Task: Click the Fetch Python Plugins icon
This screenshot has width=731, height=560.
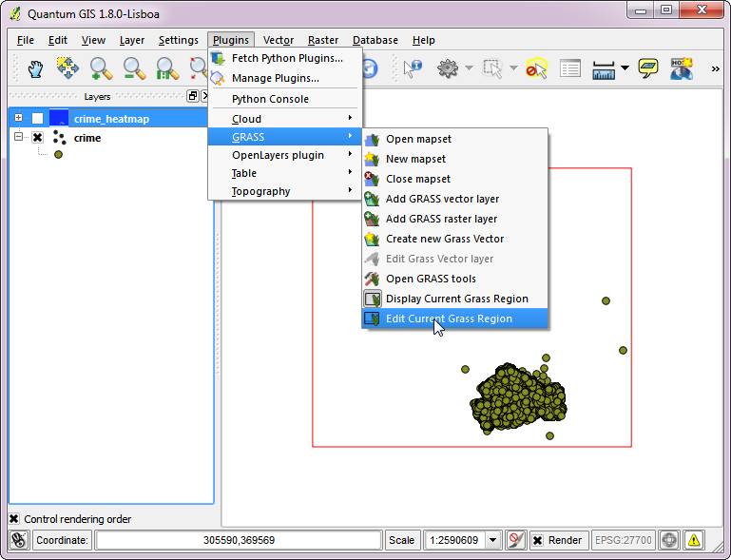Action: click(218, 58)
